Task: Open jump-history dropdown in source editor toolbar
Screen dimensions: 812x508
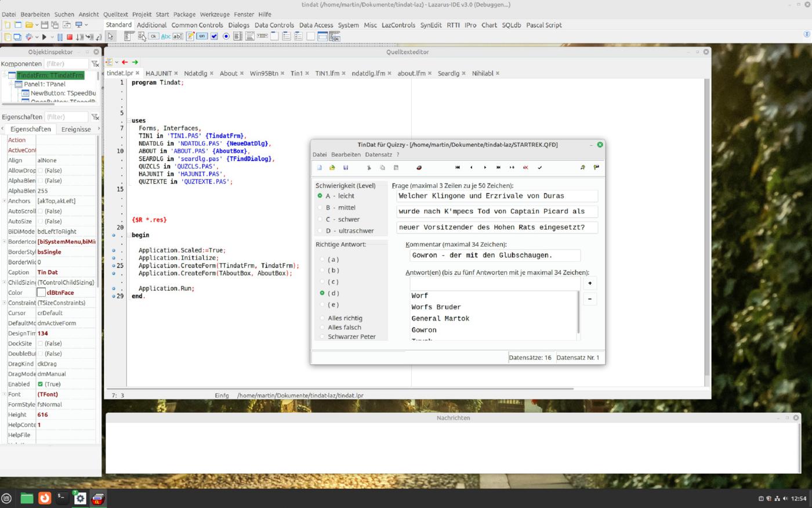Action: point(117,62)
